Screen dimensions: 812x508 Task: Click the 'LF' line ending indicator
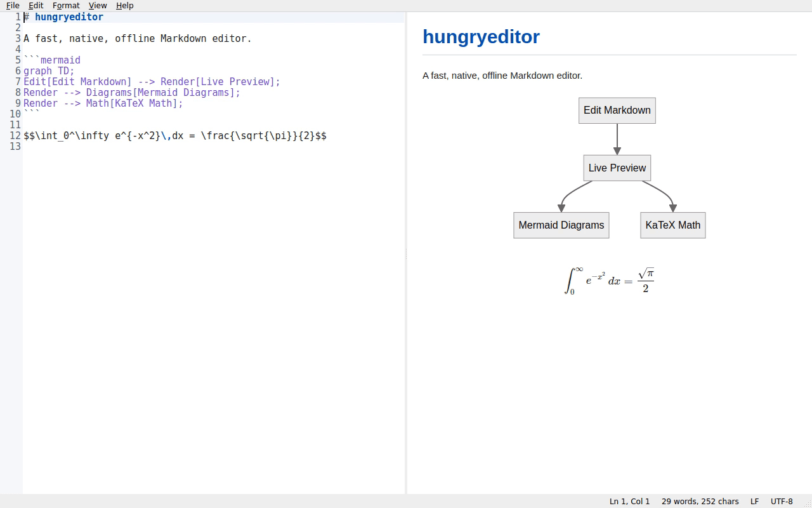[x=755, y=502]
